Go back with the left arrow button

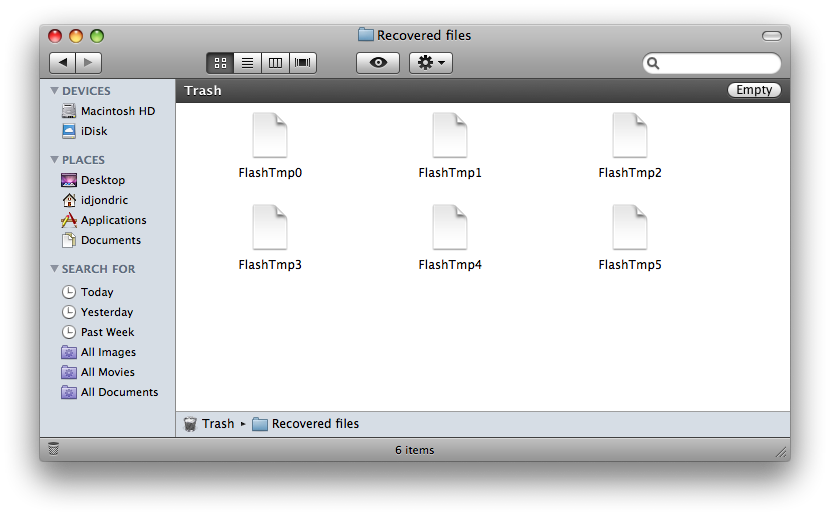coord(62,62)
